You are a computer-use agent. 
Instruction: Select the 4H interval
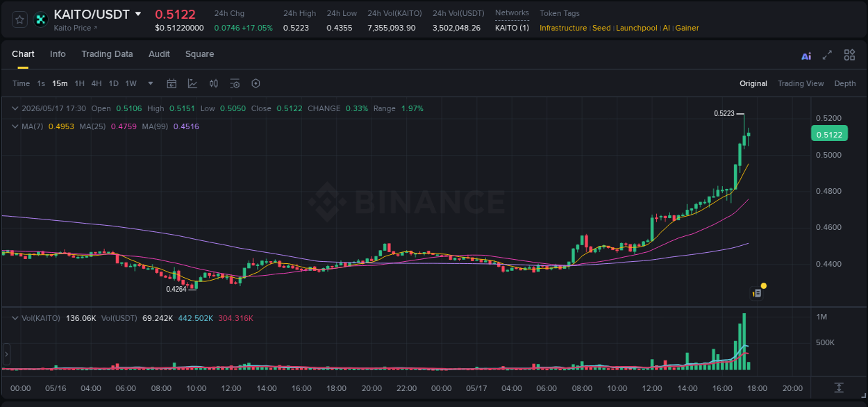point(97,83)
